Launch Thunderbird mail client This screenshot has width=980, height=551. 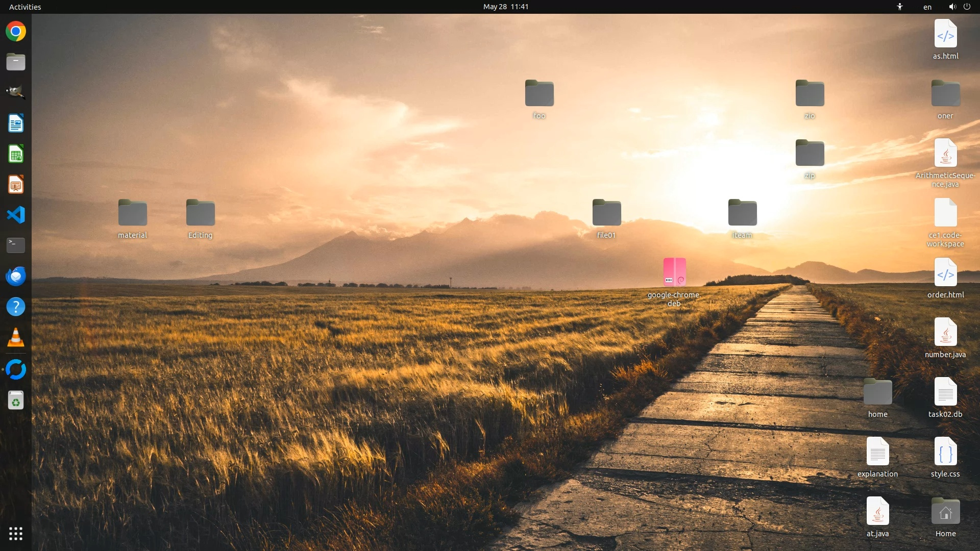16,276
